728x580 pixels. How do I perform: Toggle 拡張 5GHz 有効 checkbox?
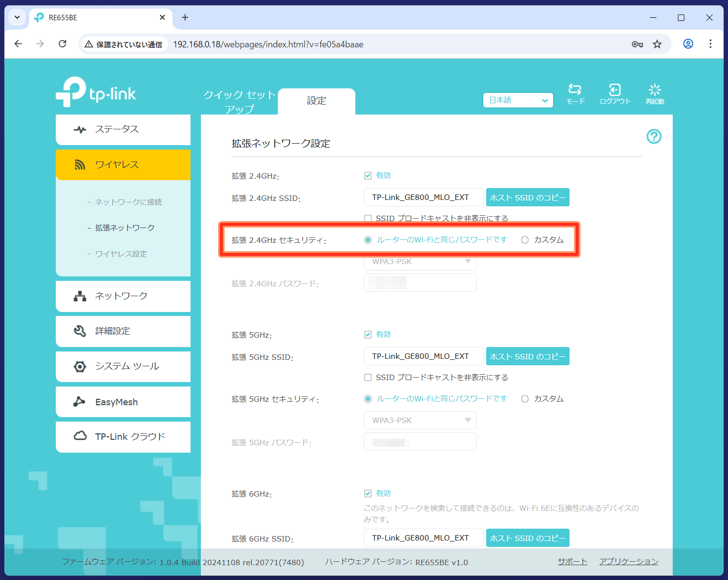pyautogui.click(x=368, y=335)
